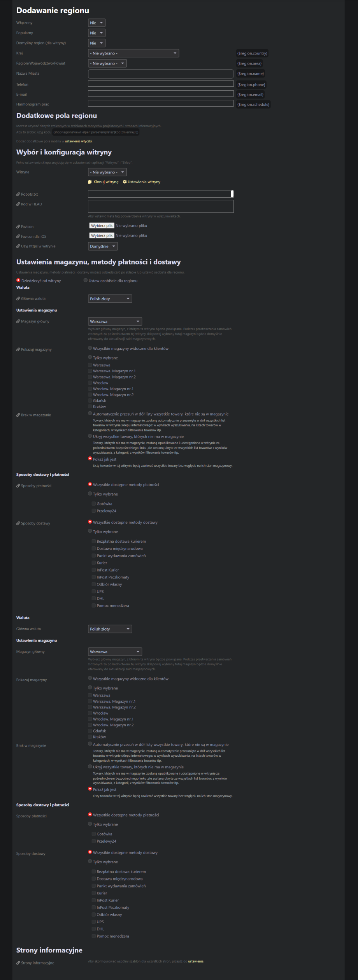358x980 pixels.
Task: Click the link icon beside Brak w magazynie
Action: click(18, 415)
